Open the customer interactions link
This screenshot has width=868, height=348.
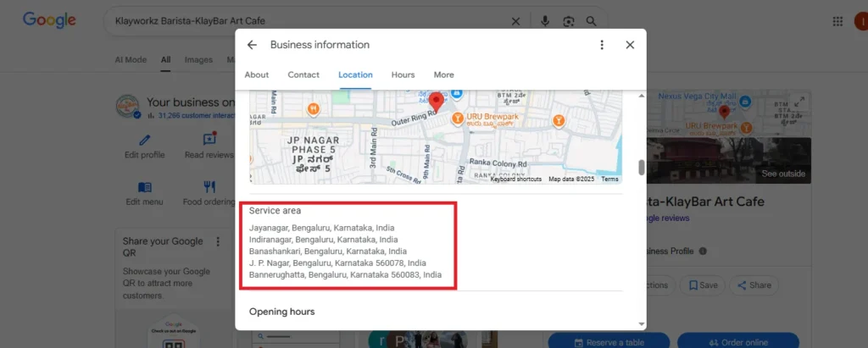(197, 116)
